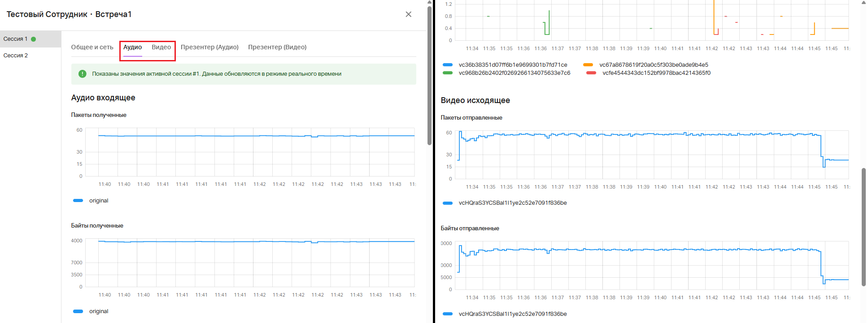Switch to the Видео tab

161,47
